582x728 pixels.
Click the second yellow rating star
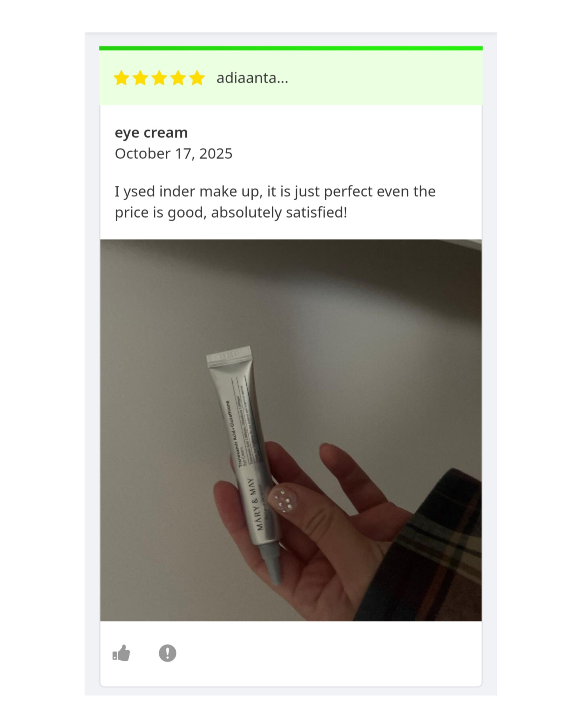click(x=140, y=78)
